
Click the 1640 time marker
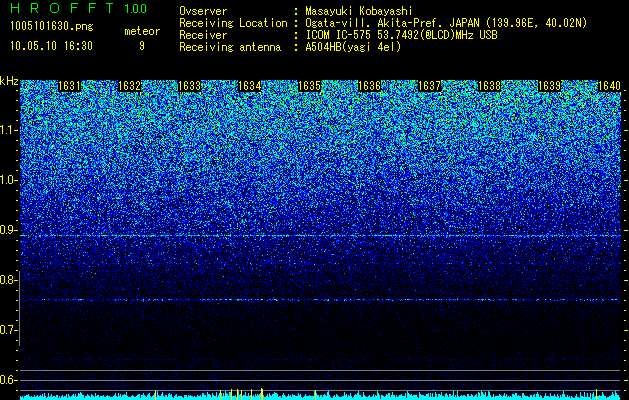point(609,86)
